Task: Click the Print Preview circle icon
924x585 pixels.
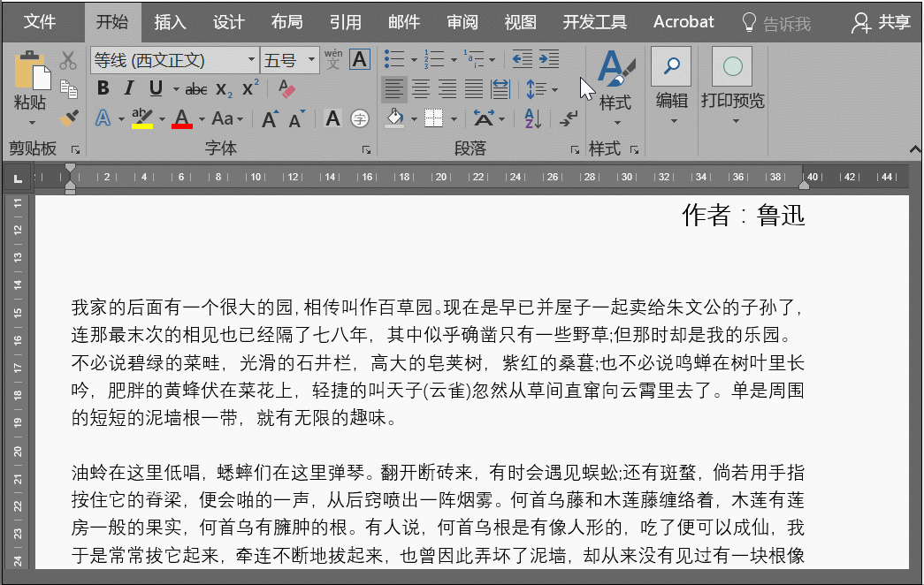Action: 732,66
